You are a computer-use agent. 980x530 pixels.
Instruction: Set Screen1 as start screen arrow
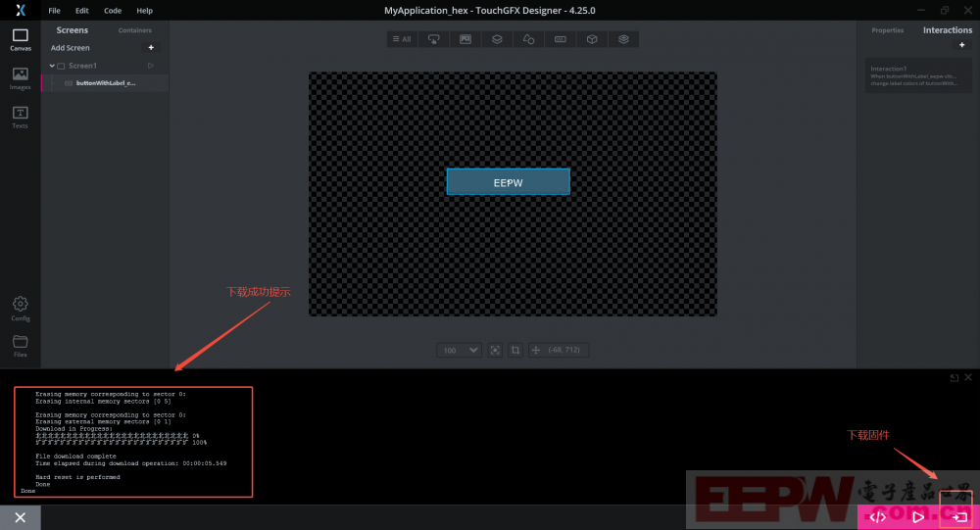tap(151, 66)
